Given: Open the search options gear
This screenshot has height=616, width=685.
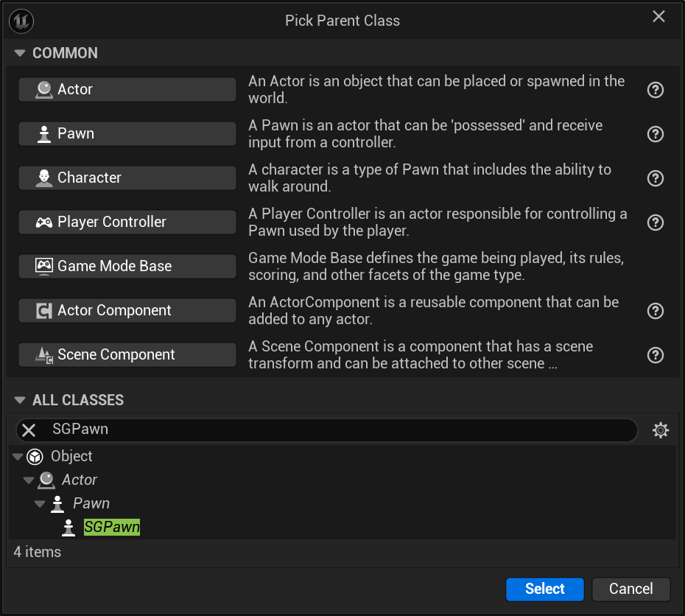Looking at the screenshot, I should pos(661,430).
